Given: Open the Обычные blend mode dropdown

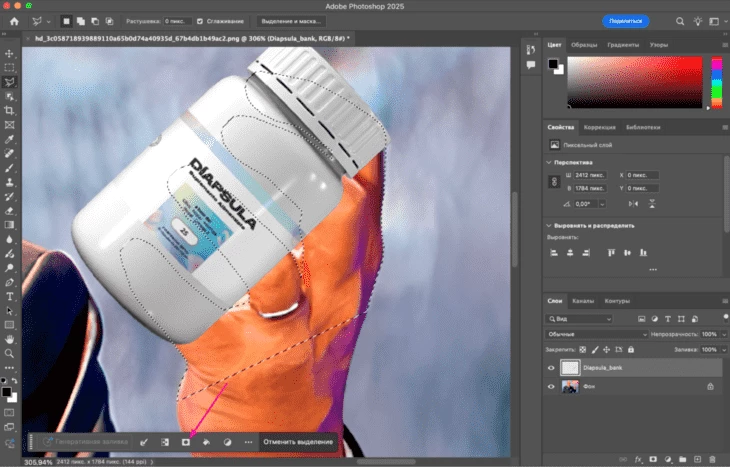Looking at the screenshot, I should click(597, 334).
